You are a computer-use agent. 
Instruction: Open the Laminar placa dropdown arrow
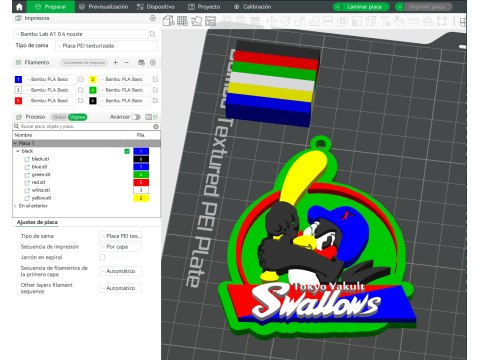point(337,7)
